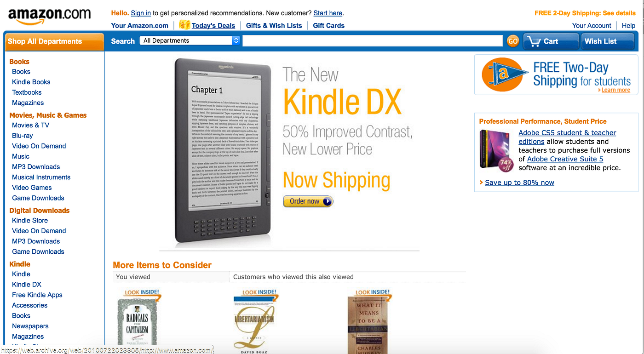Click the gift icon beside Today's Deals
This screenshot has height=354, width=644.
coord(184,25)
